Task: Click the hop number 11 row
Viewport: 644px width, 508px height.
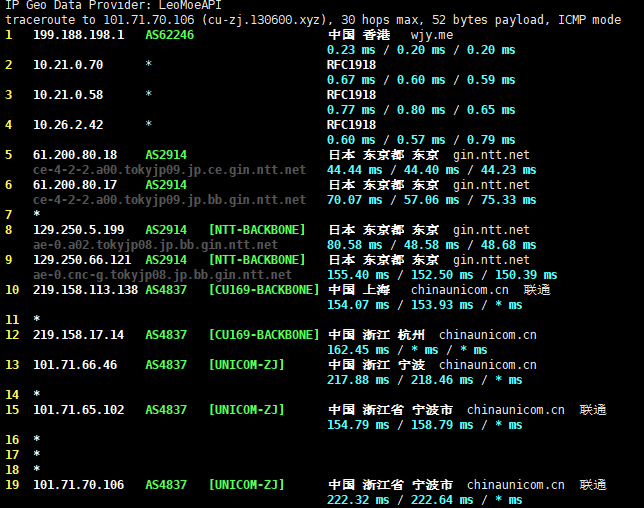Action: pos(23,320)
